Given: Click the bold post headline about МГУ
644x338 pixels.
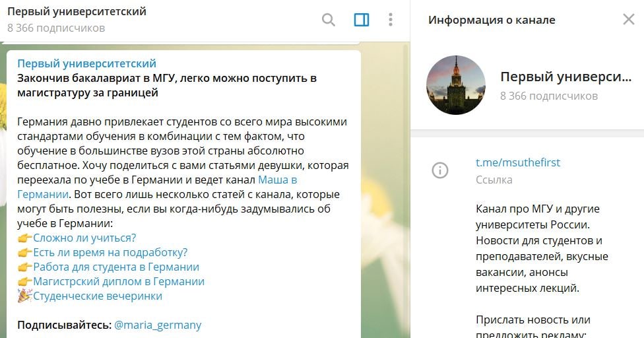Looking at the screenshot, I should point(167,85).
